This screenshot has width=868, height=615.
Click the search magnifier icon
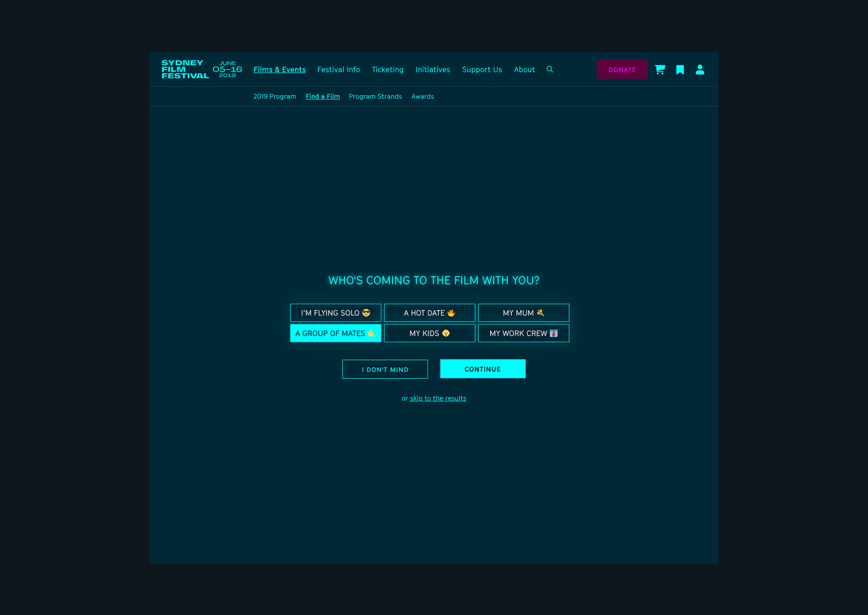(550, 69)
